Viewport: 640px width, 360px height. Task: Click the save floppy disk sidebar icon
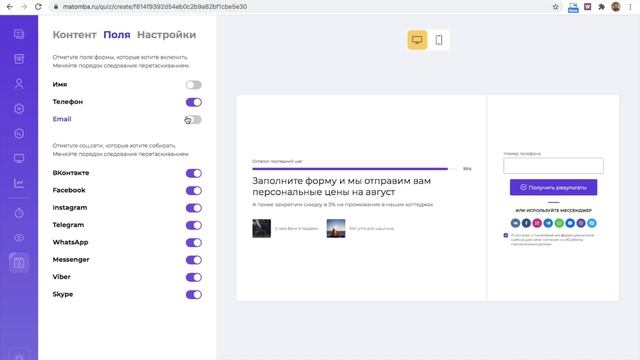click(19, 263)
